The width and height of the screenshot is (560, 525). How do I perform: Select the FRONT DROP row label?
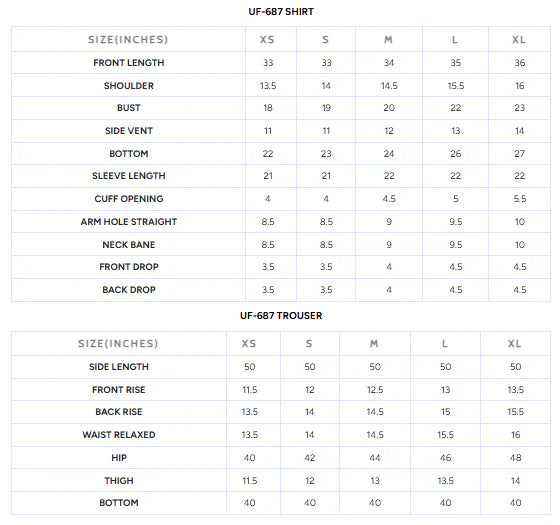click(x=129, y=267)
